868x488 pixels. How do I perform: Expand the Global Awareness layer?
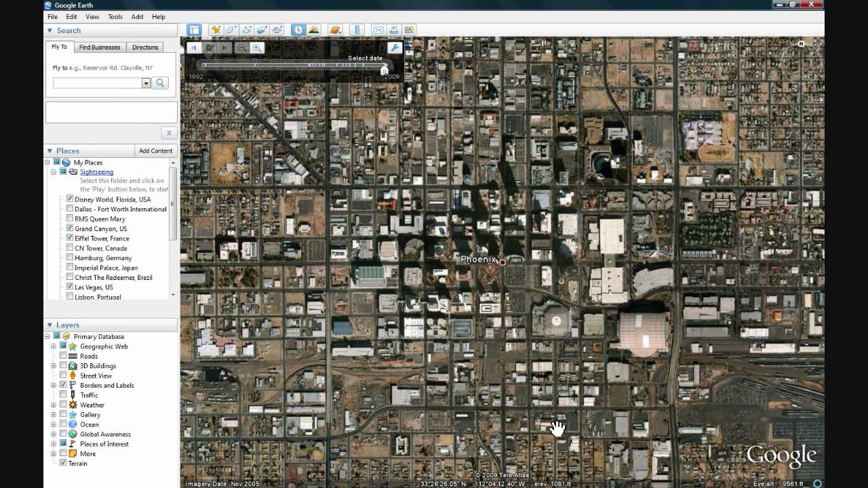click(54, 434)
